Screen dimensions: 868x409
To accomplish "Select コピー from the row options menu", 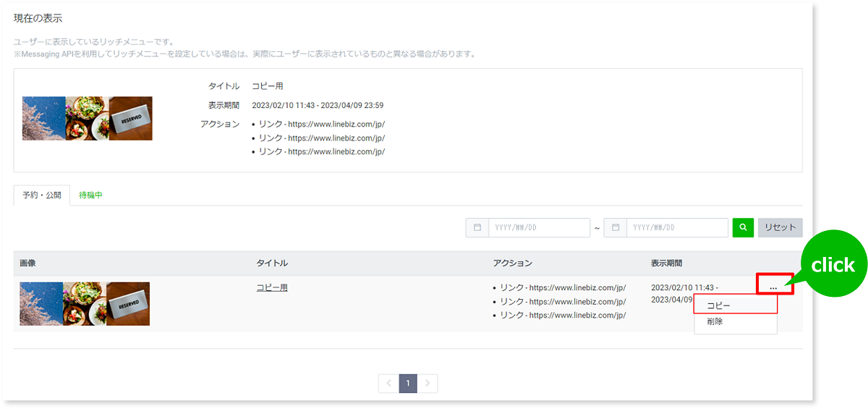I will pos(735,305).
